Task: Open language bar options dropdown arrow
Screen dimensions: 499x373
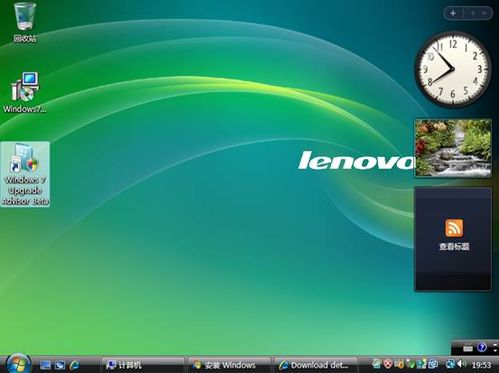Action: pyautogui.click(x=495, y=350)
